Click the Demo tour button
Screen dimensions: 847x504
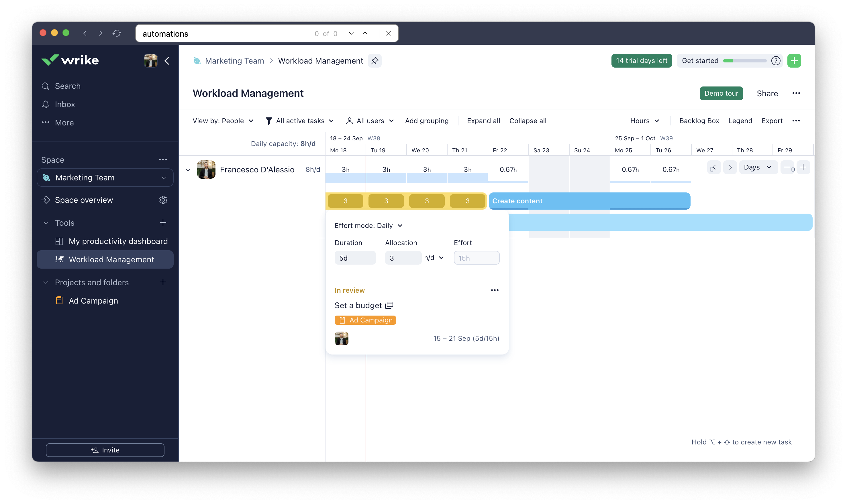(721, 93)
